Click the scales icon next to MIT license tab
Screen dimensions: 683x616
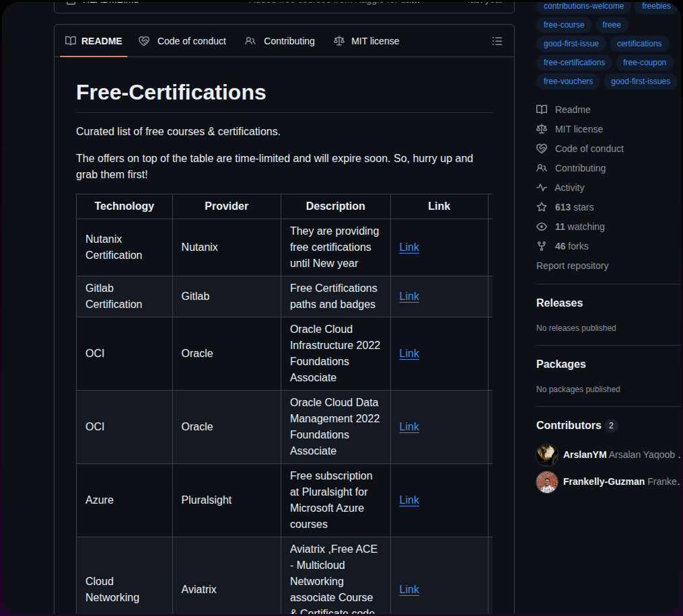(x=339, y=41)
